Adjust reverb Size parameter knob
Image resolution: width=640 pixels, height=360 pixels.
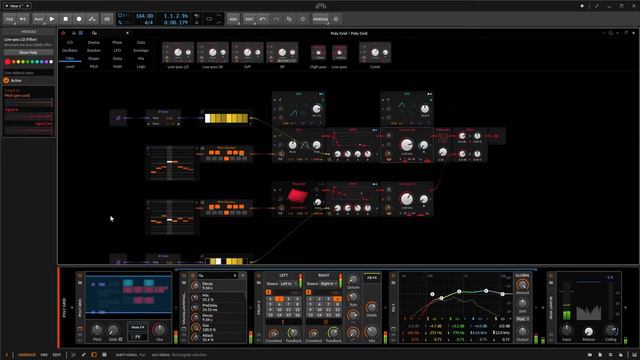[x=196, y=327]
